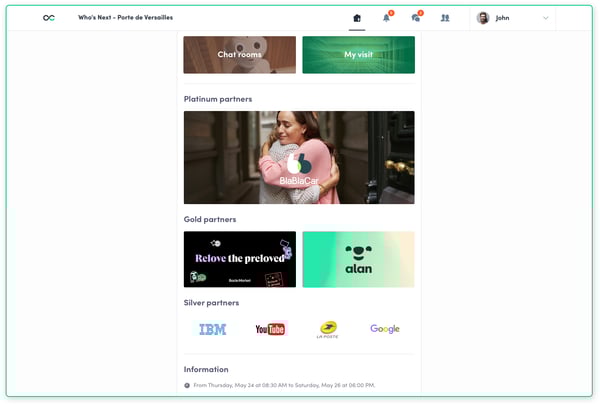Click the Gold partners heading
Screen dimensions: 600x405
210,219
